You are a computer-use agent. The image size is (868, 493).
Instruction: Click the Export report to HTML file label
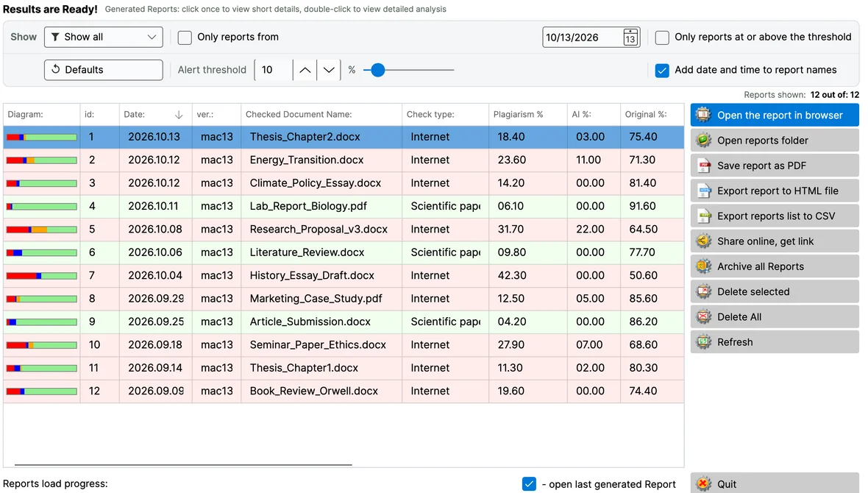pyautogui.click(x=778, y=191)
